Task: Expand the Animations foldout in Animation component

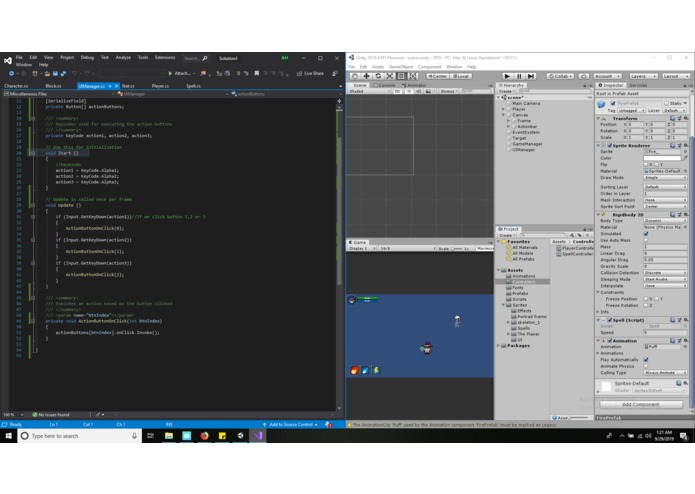Action: pos(598,353)
